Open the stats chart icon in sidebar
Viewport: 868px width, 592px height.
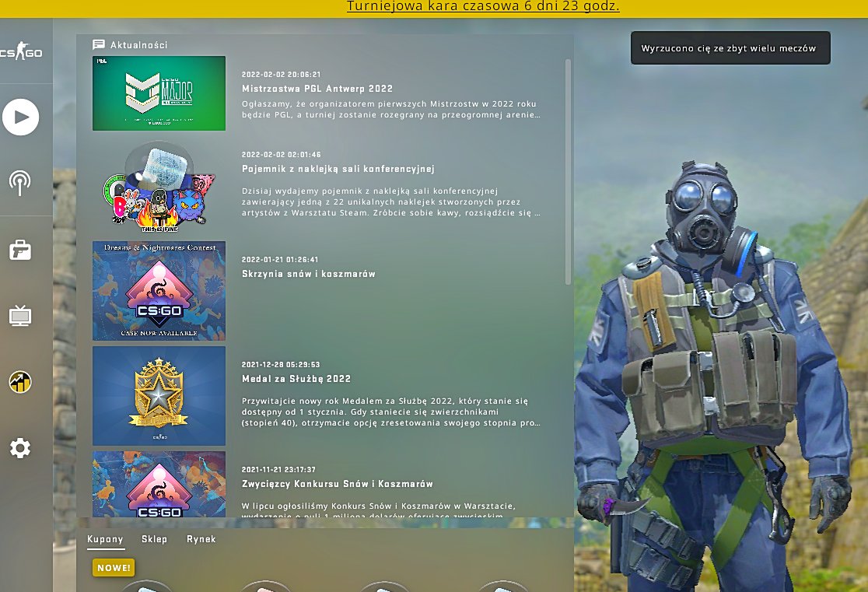[20, 382]
